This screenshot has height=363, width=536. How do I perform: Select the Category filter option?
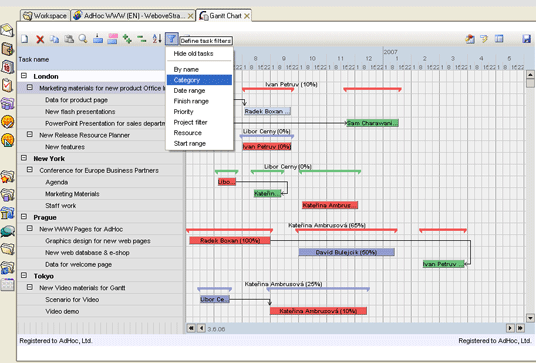[199, 80]
